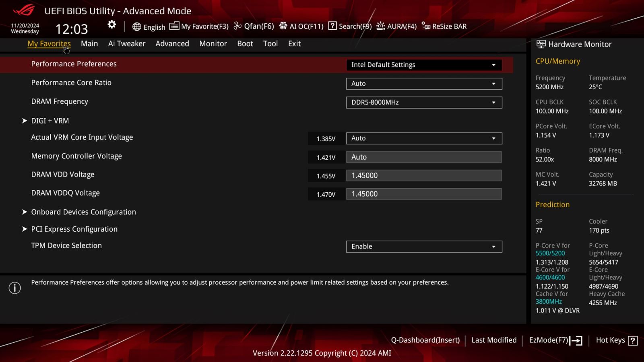Click Prediction section heading
Image resolution: width=644 pixels, height=362 pixels.
click(x=552, y=205)
